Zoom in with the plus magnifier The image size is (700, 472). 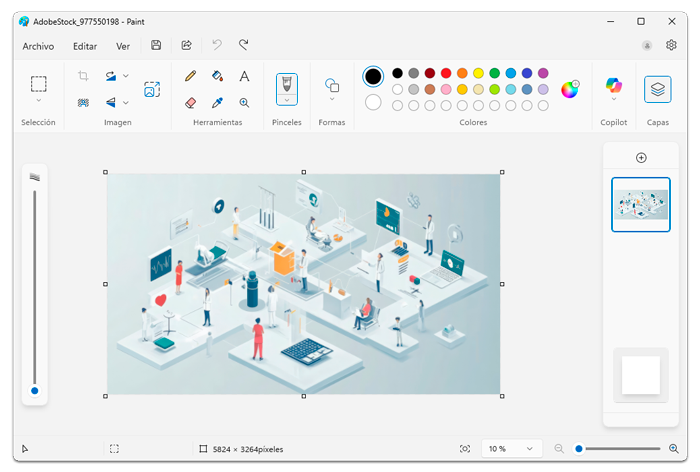[x=674, y=448]
